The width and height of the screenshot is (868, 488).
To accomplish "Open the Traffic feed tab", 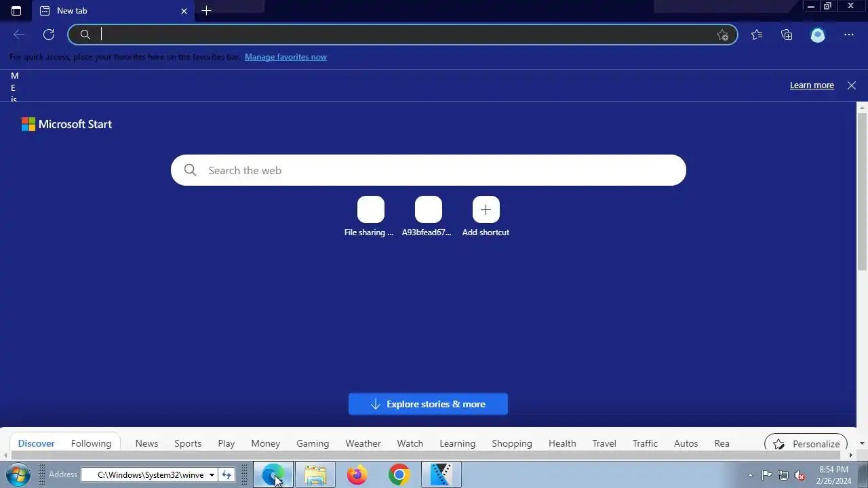I will pyautogui.click(x=645, y=443).
